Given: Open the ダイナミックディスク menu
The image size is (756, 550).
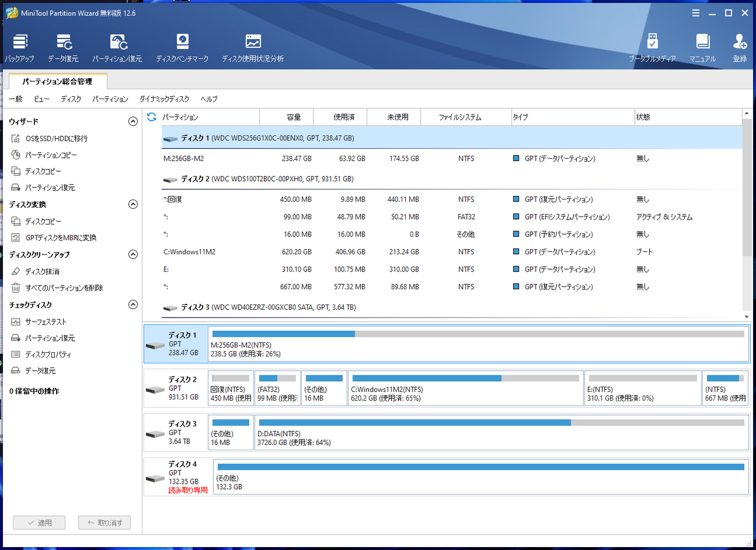Looking at the screenshot, I should [x=164, y=99].
